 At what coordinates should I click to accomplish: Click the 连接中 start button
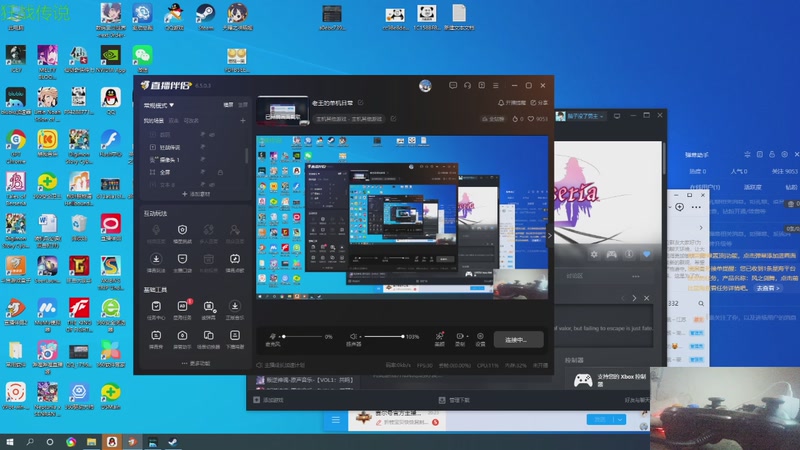coord(518,339)
